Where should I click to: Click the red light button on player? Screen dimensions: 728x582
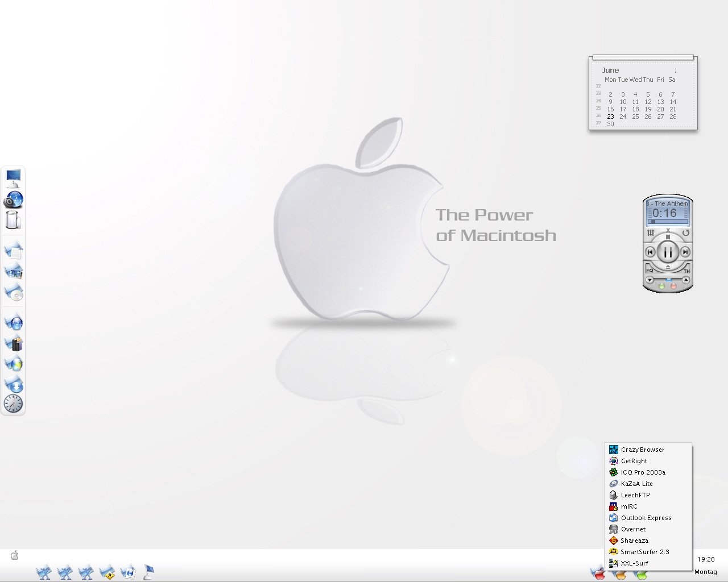[673, 286]
